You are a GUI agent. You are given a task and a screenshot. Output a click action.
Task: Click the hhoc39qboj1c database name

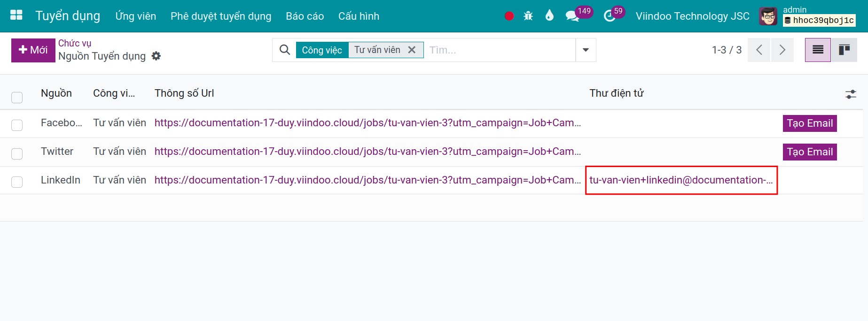tap(819, 20)
